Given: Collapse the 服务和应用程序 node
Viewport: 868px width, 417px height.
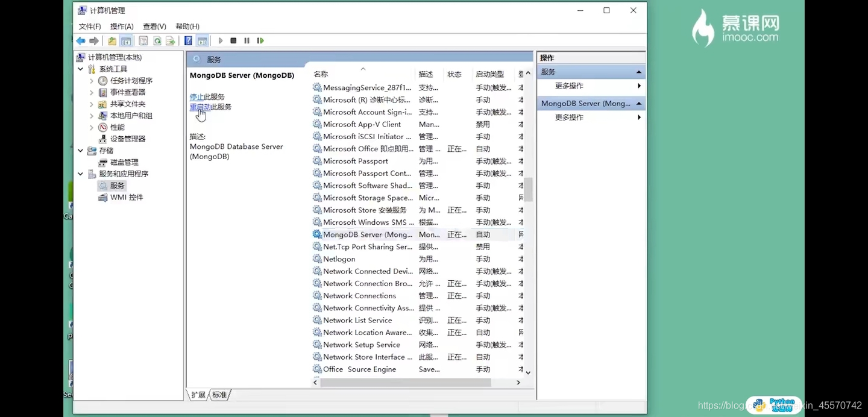Looking at the screenshot, I should [x=81, y=174].
